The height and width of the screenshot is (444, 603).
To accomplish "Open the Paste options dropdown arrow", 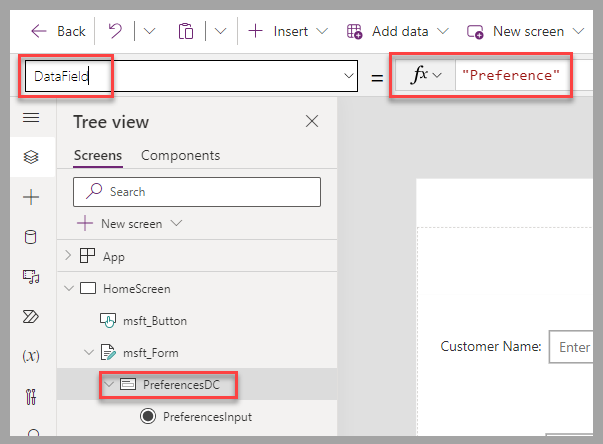I will [220, 31].
